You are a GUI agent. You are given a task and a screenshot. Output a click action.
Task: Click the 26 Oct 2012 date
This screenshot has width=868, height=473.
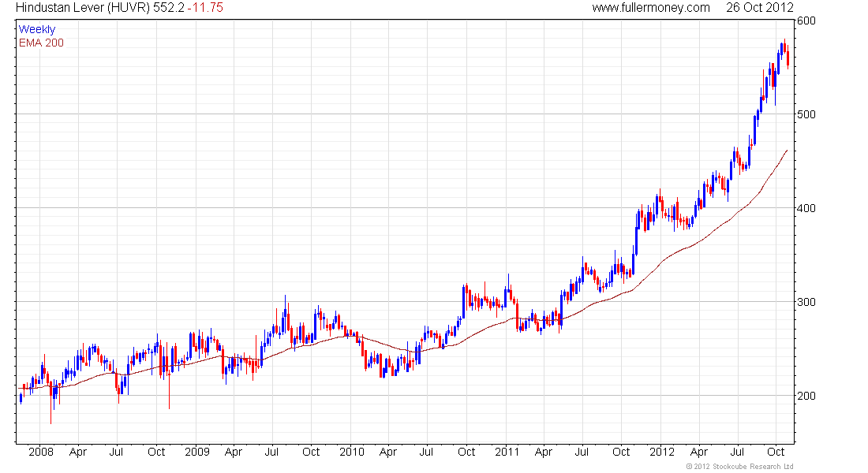click(759, 8)
